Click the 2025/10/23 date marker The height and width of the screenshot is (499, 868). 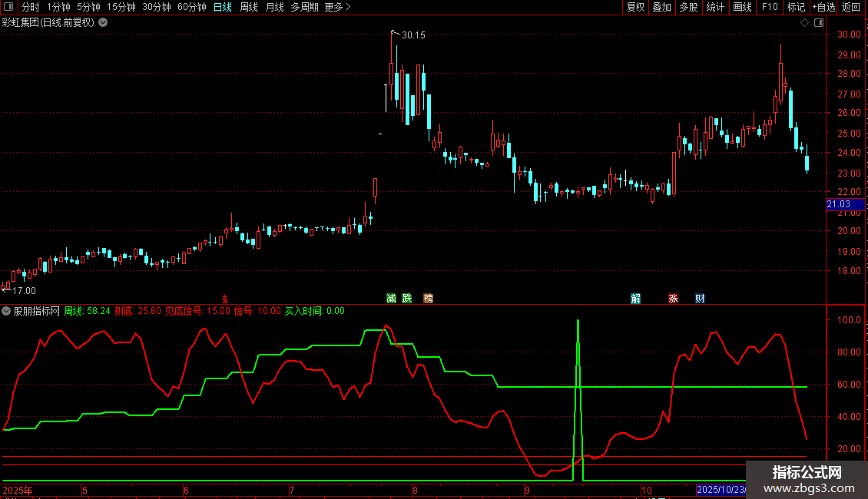[x=721, y=490]
